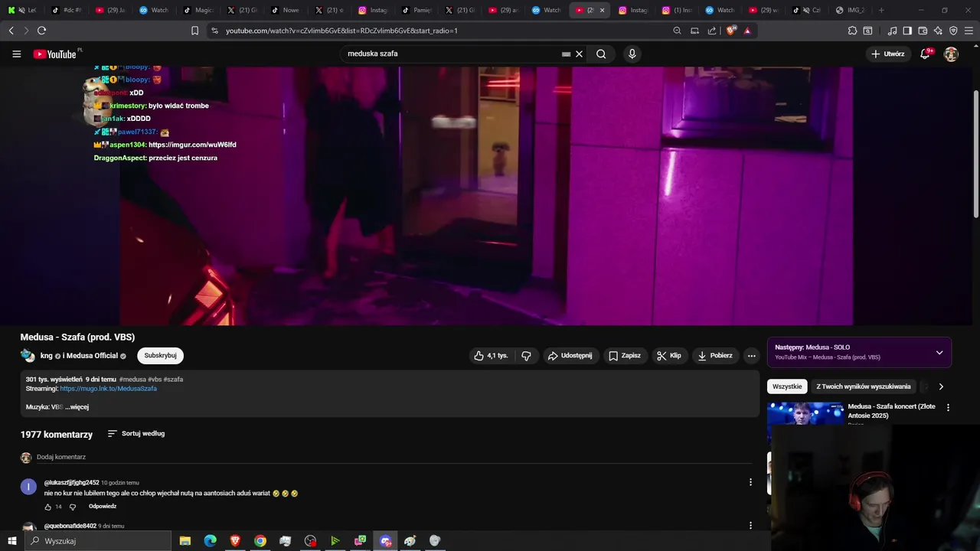Open the Medusa - Szafa koncert thumbnail
The image size is (980, 551).
805,413
